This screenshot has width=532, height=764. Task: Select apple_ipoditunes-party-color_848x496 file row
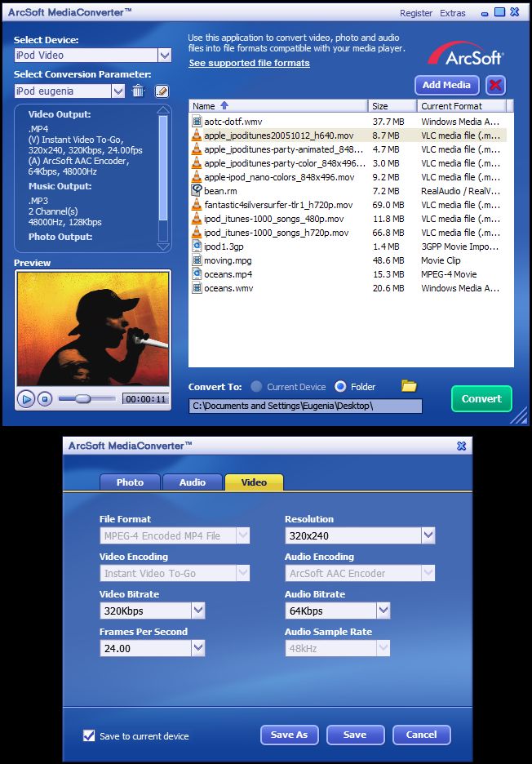[348, 162]
